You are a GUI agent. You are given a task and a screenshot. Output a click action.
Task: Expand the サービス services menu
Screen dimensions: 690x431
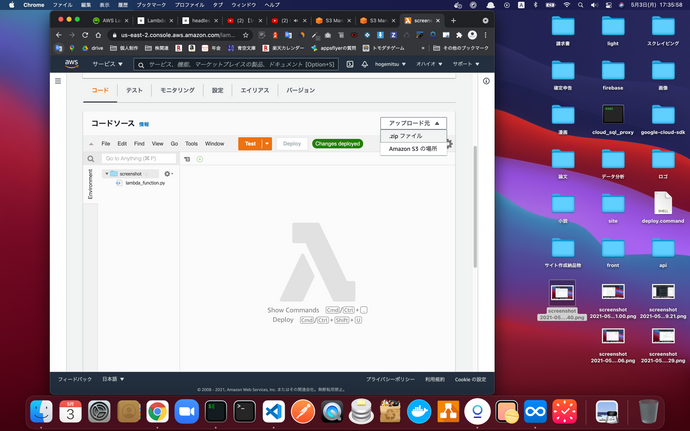tap(108, 64)
